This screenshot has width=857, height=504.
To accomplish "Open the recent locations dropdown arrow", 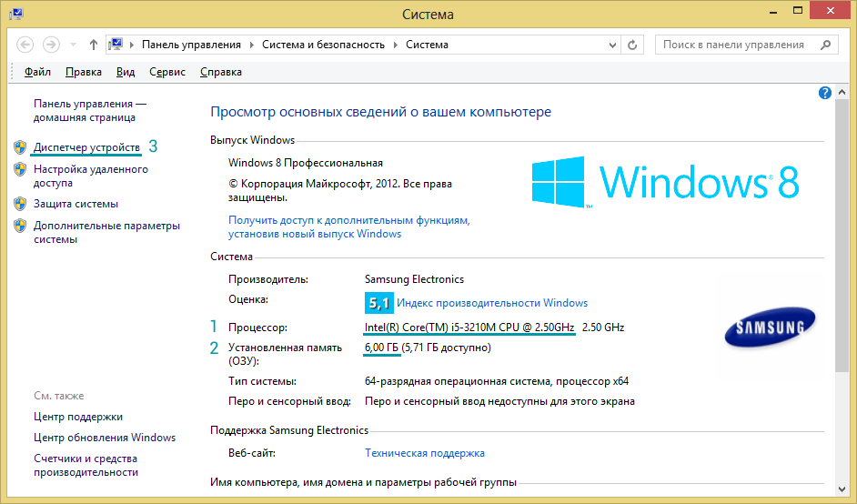I will pos(74,45).
